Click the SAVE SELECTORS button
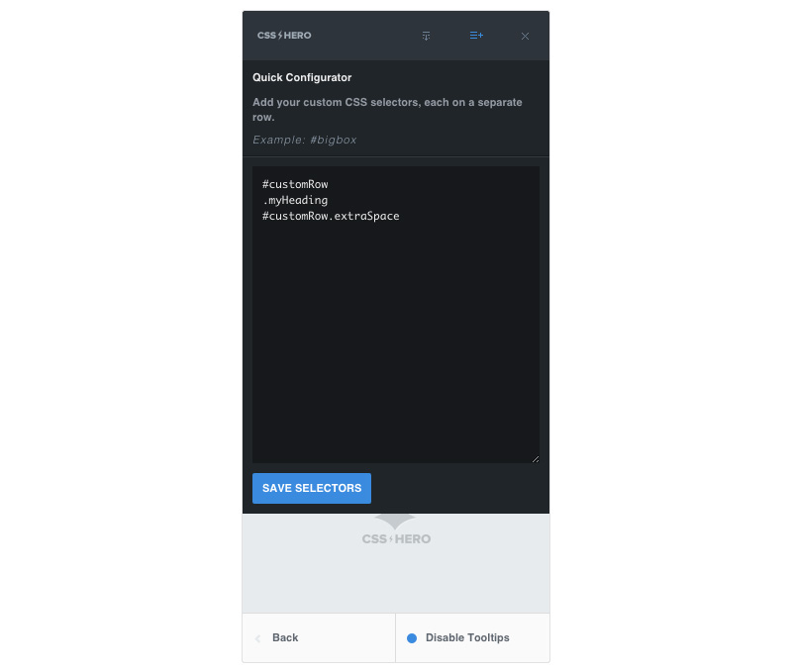This screenshot has width=792, height=672. point(312,488)
